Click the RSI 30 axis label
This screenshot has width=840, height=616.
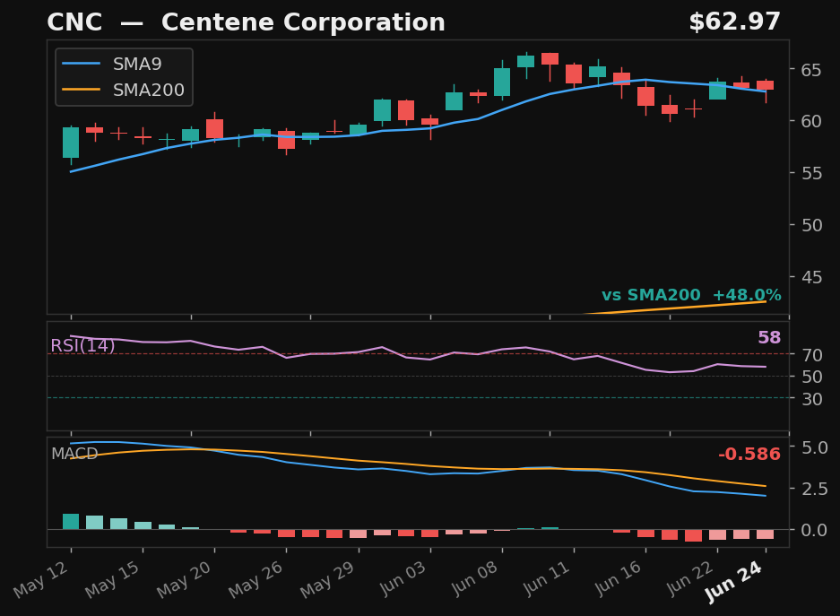(x=811, y=399)
